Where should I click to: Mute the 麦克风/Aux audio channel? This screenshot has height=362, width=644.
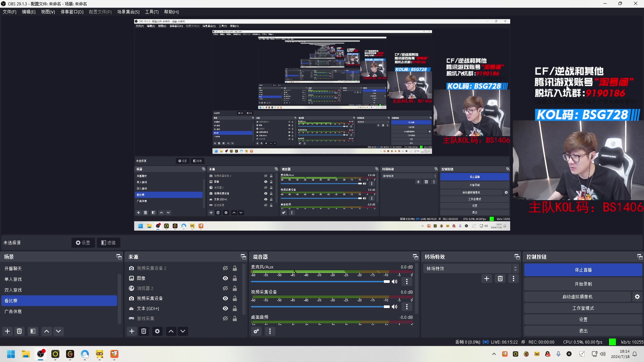point(395,282)
